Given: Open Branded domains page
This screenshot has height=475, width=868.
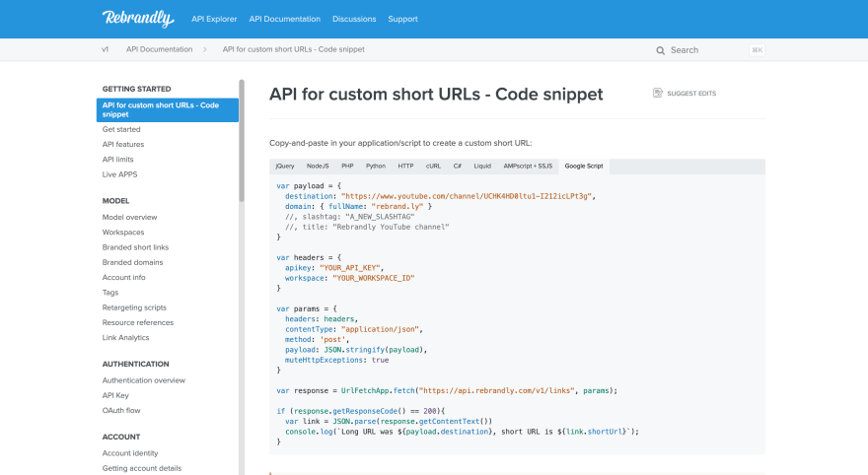Looking at the screenshot, I should (x=132, y=262).
